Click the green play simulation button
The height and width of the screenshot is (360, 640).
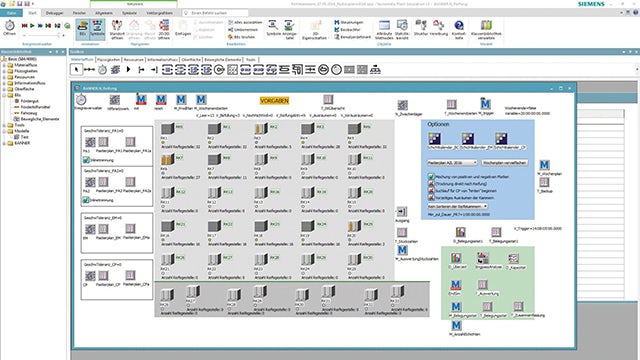(x=32, y=26)
